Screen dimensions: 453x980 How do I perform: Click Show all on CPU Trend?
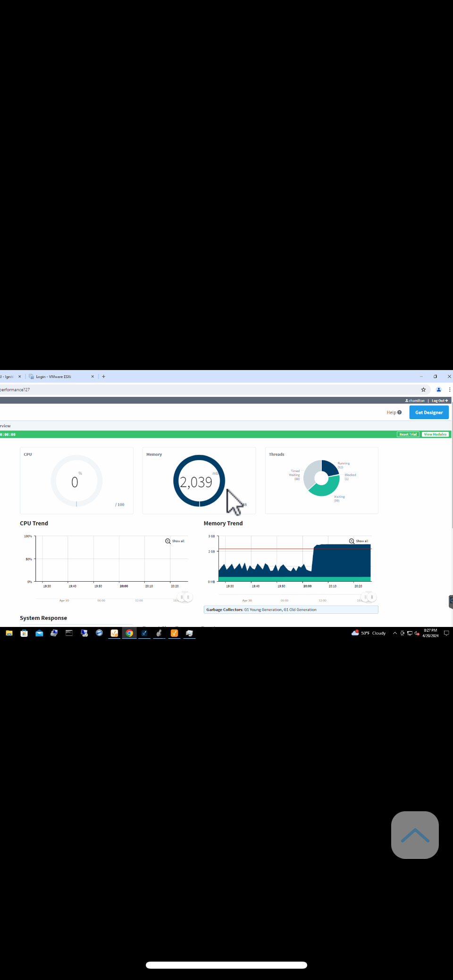175,541
